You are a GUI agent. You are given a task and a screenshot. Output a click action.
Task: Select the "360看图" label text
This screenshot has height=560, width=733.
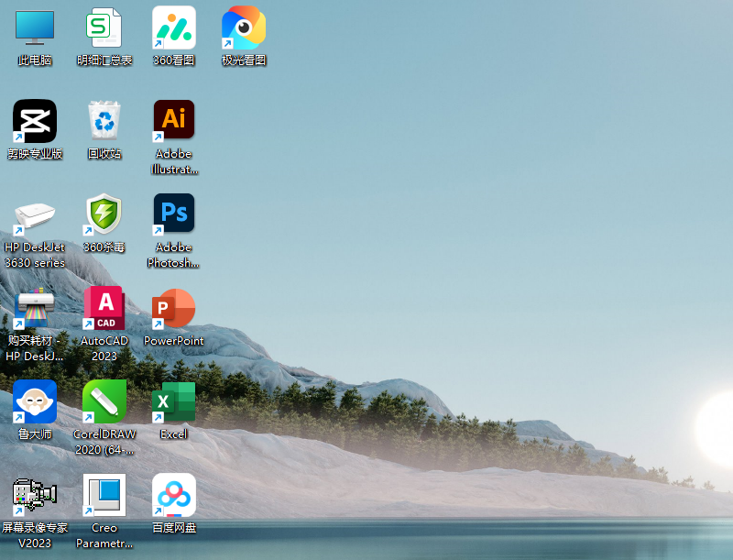174,60
